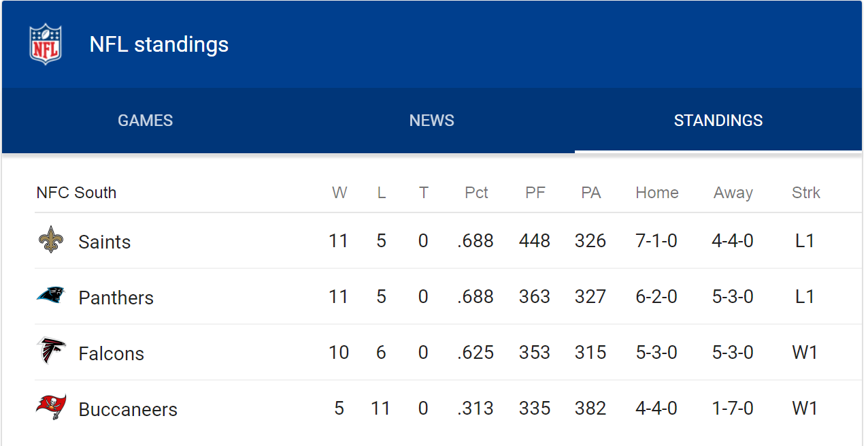
Task: Click the Saints home record 7-1-0
Action: pos(656,241)
